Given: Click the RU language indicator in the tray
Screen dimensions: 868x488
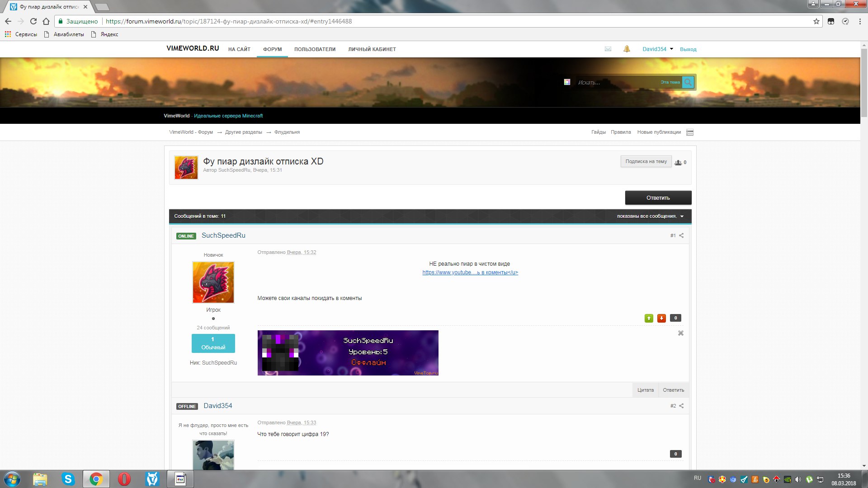Looking at the screenshot, I should click(698, 478).
